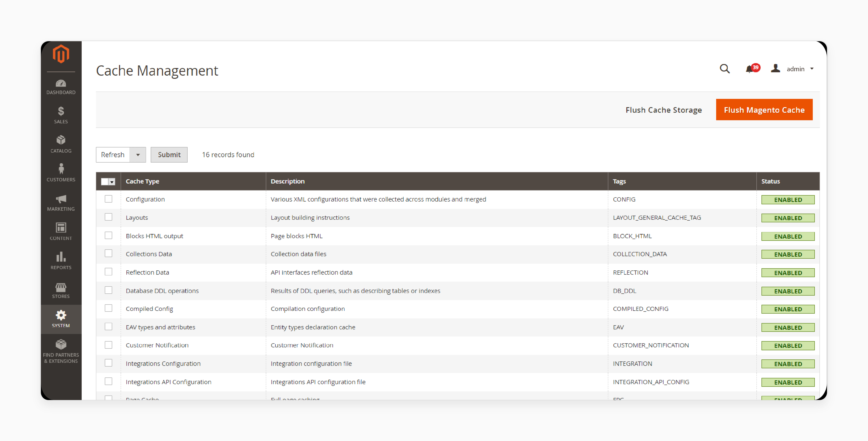Click 'Integration configuration file' description
Image resolution: width=868 pixels, height=441 pixels.
coord(311,364)
